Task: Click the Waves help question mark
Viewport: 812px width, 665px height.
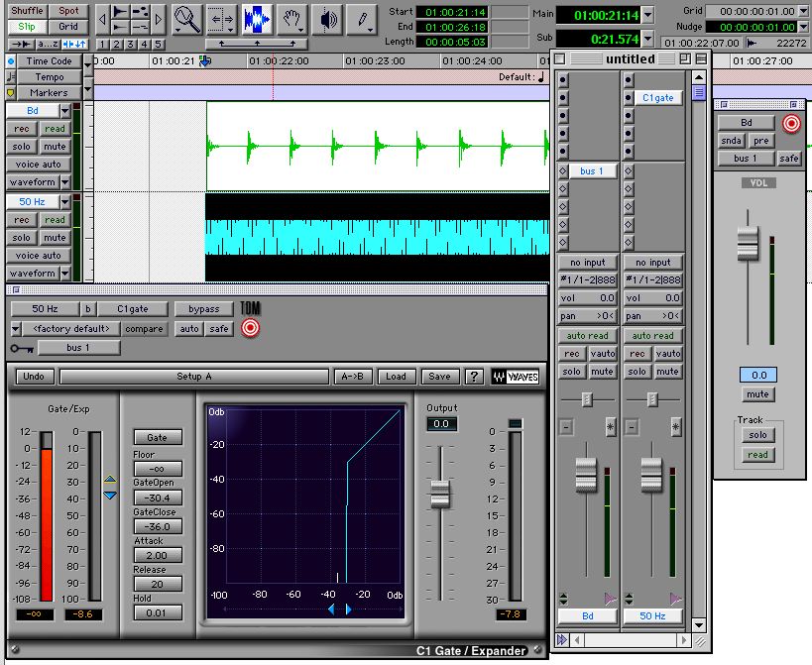Action: pos(474,377)
